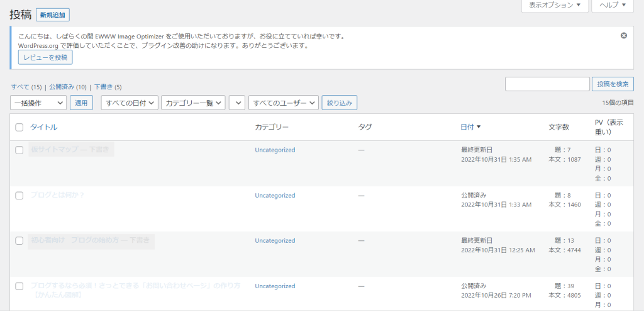Click the 絞り込み filter button
The width and height of the screenshot is (644, 314).
340,103
